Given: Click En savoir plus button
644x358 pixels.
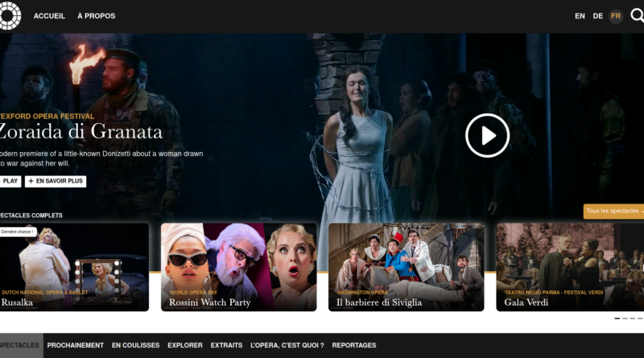Looking at the screenshot, I should (x=56, y=181).
